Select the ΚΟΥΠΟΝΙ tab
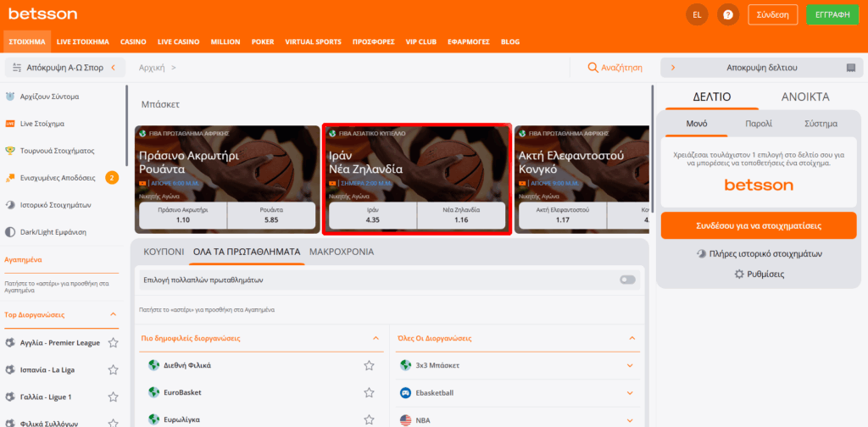The image size is (868, 427). click(164, 252)
